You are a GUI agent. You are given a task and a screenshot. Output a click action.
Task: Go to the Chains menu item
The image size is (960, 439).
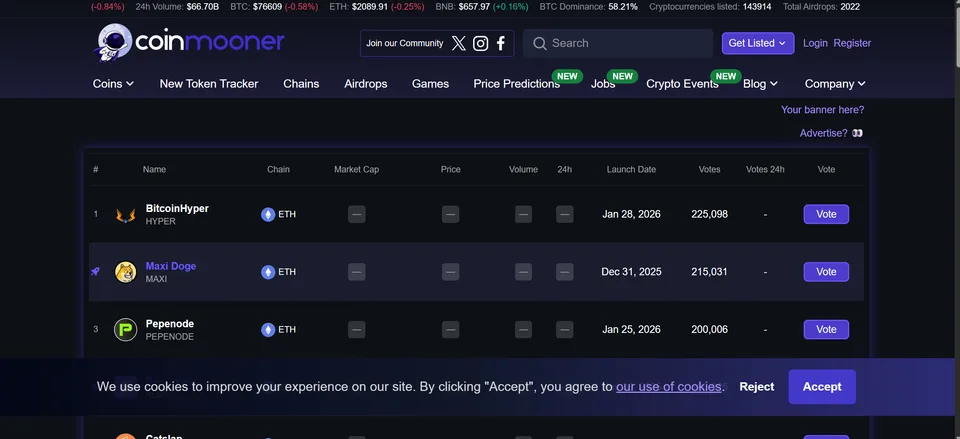(x=301, y=84)
